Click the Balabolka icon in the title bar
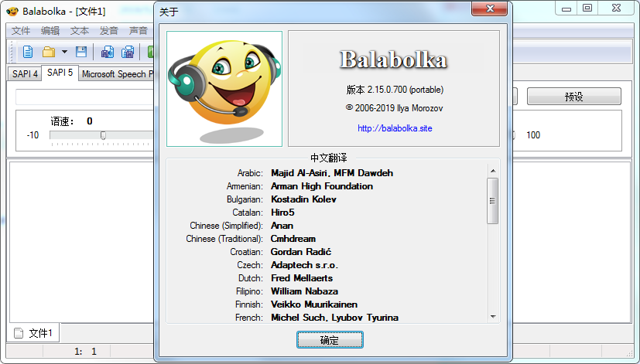This screenshot has height=364, width=640. [12, 11]
